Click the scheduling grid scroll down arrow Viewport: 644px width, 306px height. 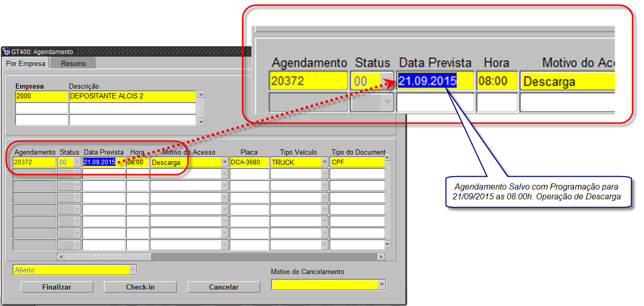coord(388,244)
